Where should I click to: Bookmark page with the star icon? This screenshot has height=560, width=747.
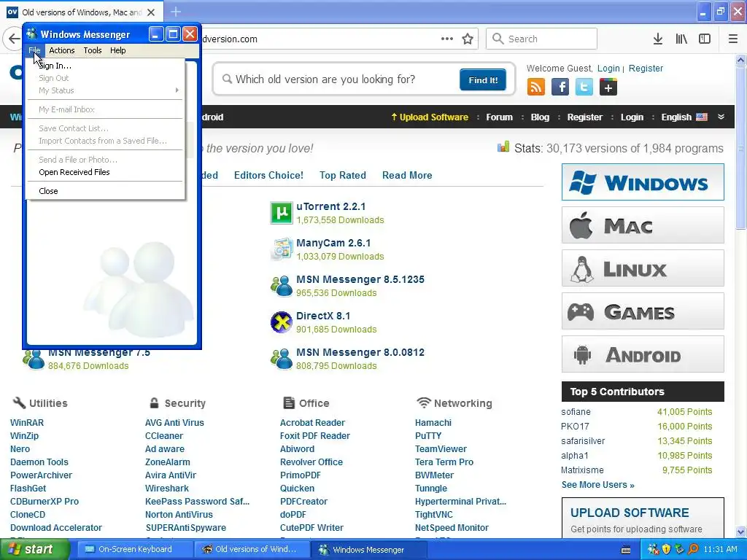(468, 39)
